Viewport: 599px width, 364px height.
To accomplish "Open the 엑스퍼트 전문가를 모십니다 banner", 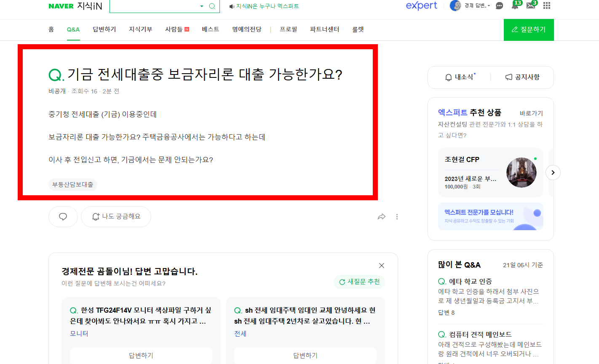I will (491, 216).
